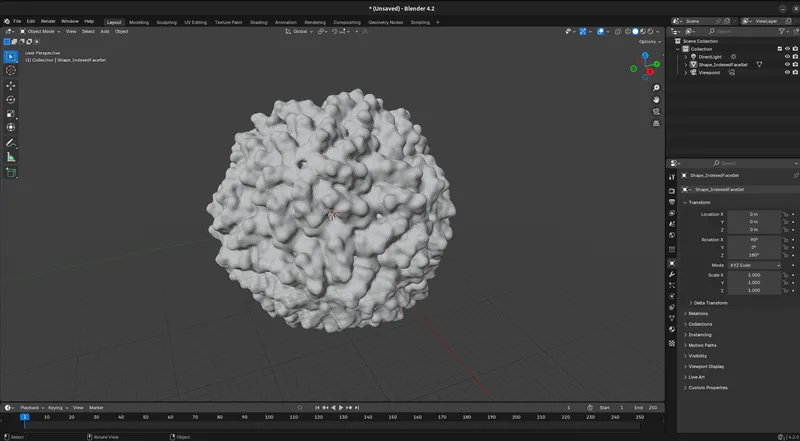Viewport: 800px width, 441px height.
Task: Switch to the Geometry Nodes workspace tab
Action: point(385,22)
